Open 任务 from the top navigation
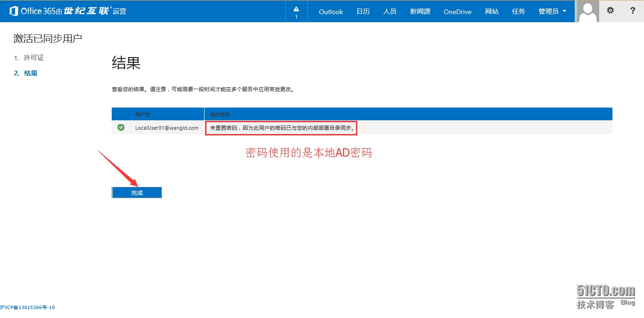 [x=519, y=12]
